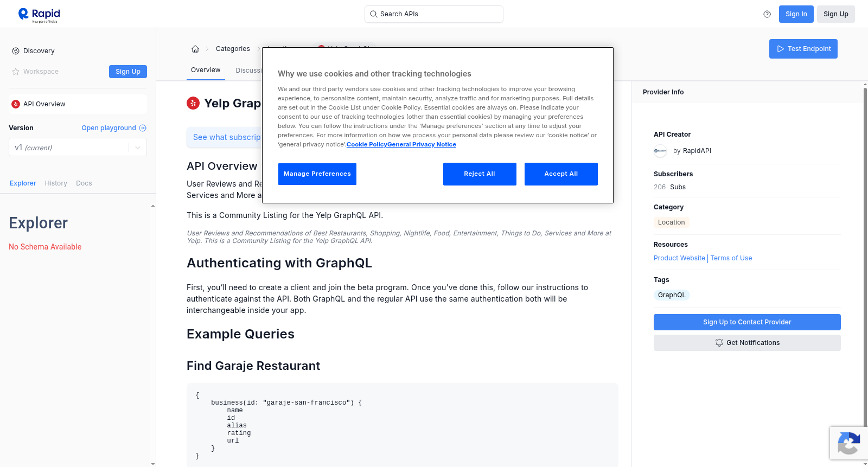Select the Explorer tab
The height and width of the screenshot is (467, 868).
click(x=23, y=183)
